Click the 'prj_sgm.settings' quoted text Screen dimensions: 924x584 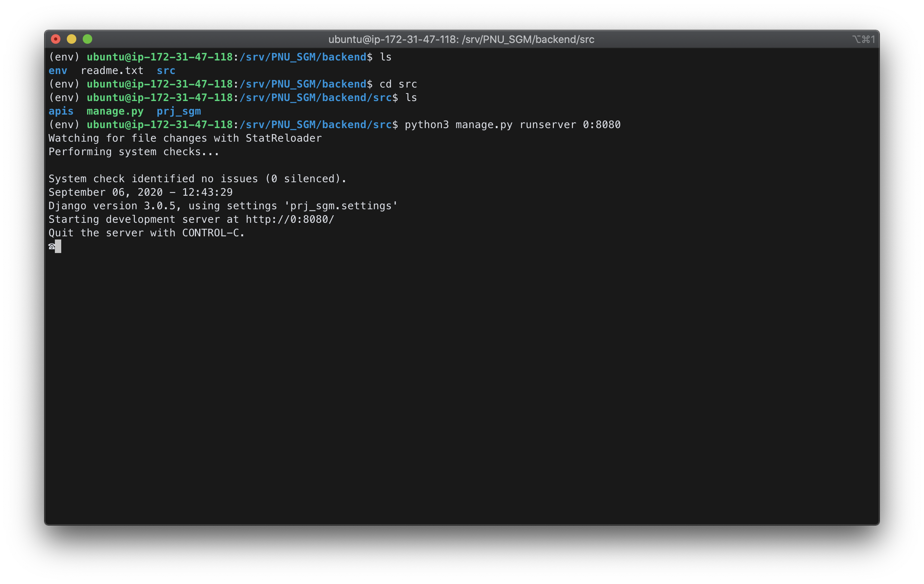341,206
